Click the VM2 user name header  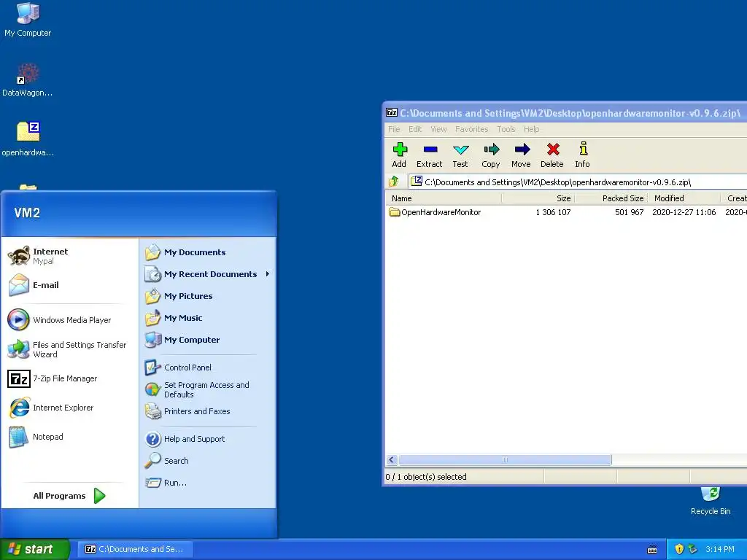tap(27, 213)
